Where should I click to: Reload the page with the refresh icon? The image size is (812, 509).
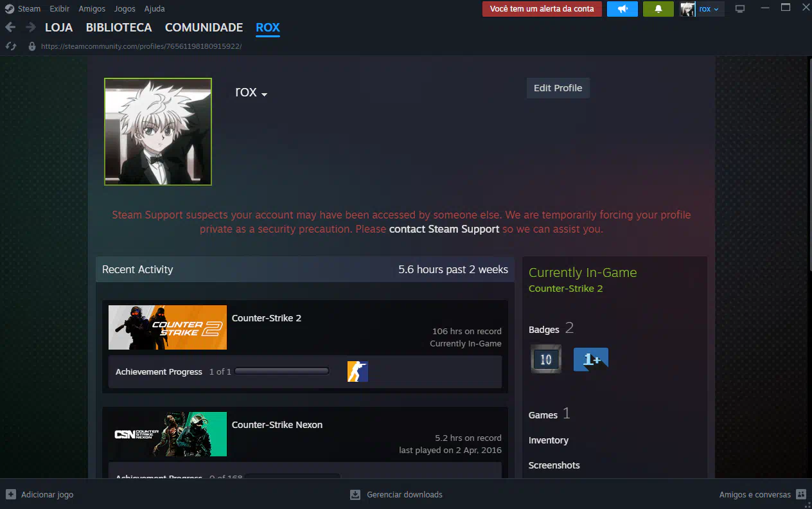[x=11, y=46]
